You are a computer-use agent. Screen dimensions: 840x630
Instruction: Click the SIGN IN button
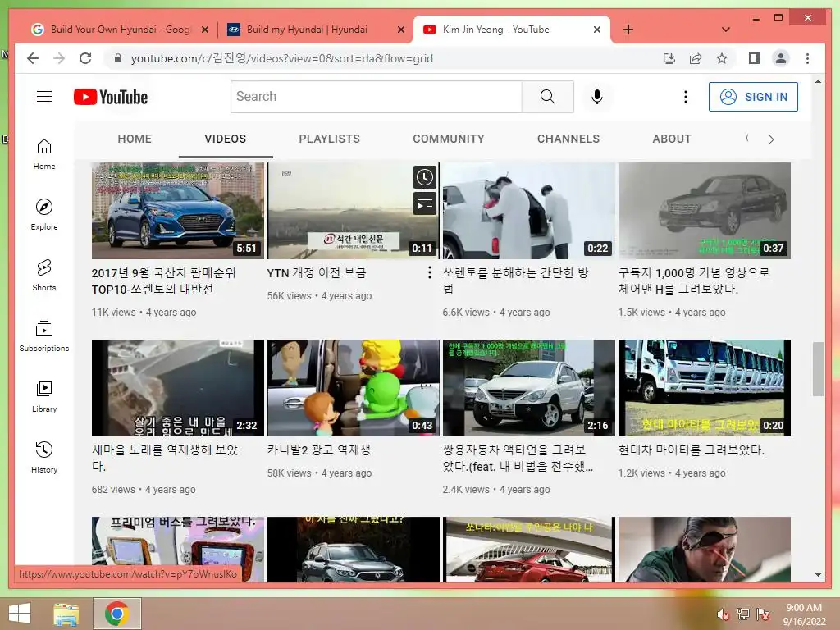point(753,97)
